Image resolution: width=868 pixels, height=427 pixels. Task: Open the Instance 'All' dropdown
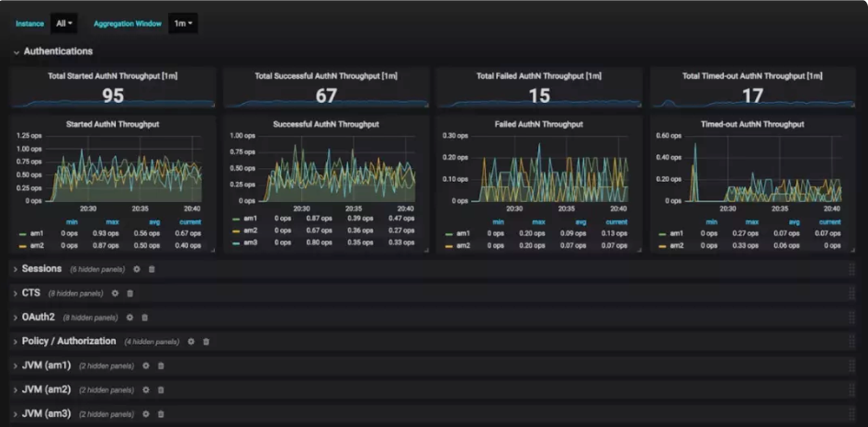(x=64, y=23)
